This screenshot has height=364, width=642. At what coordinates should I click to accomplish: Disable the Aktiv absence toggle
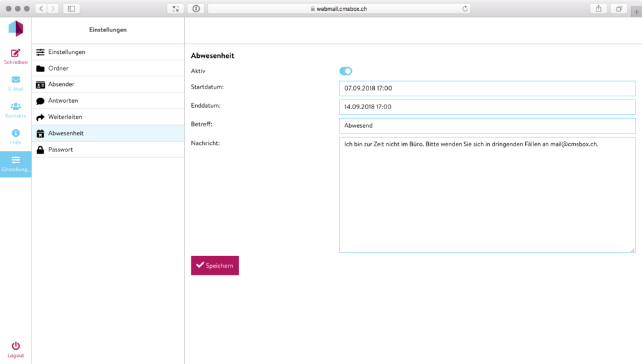coord(345,71)
